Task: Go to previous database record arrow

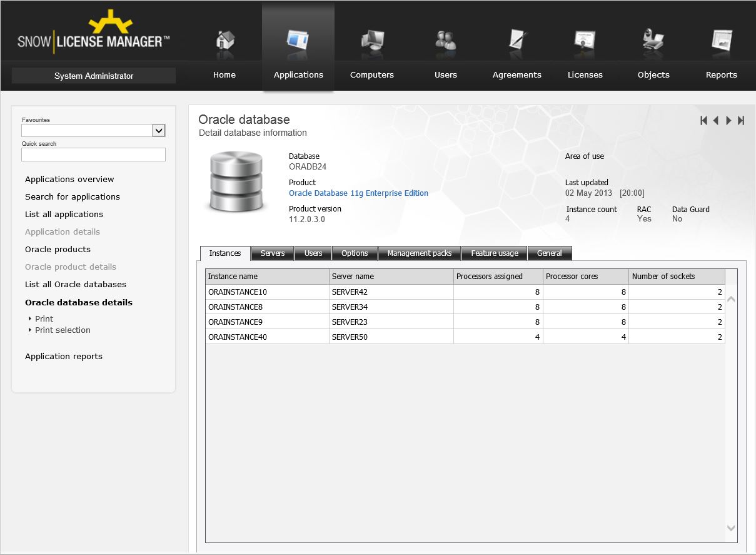Action: tap(716, 121)
